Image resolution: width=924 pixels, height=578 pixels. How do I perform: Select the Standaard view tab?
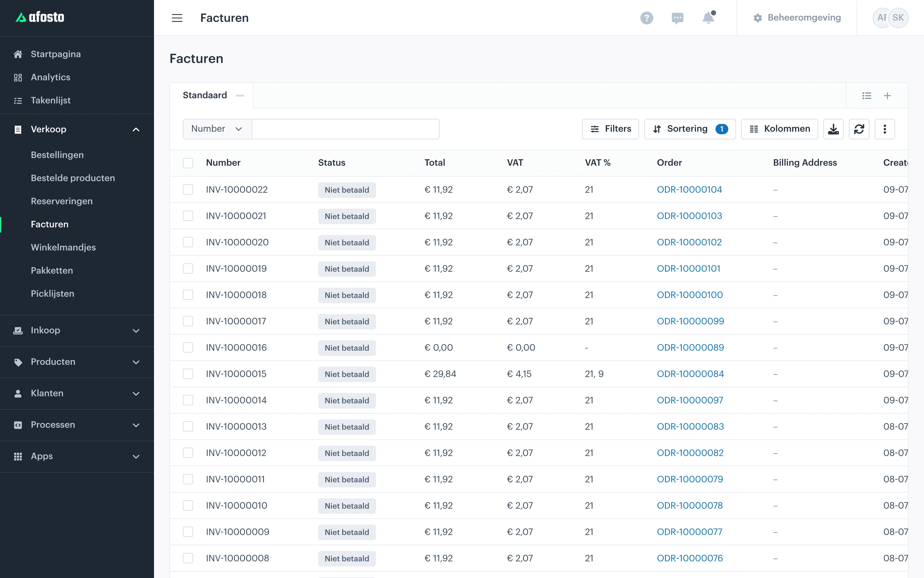205,95
